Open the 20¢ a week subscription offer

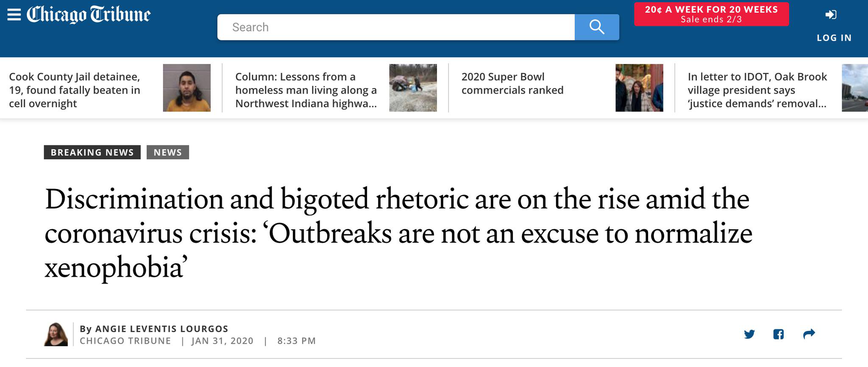pyautogui.click(x=711, y=14)
